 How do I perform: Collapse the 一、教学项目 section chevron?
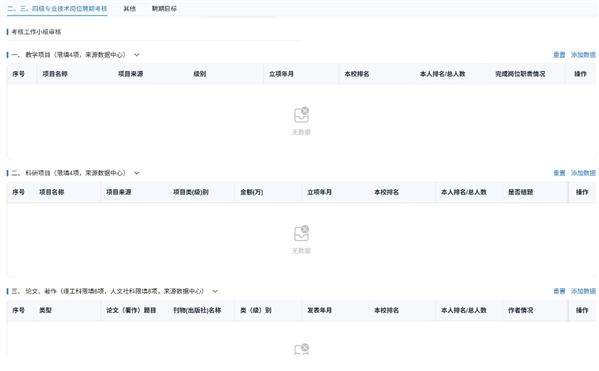point(137,55)
